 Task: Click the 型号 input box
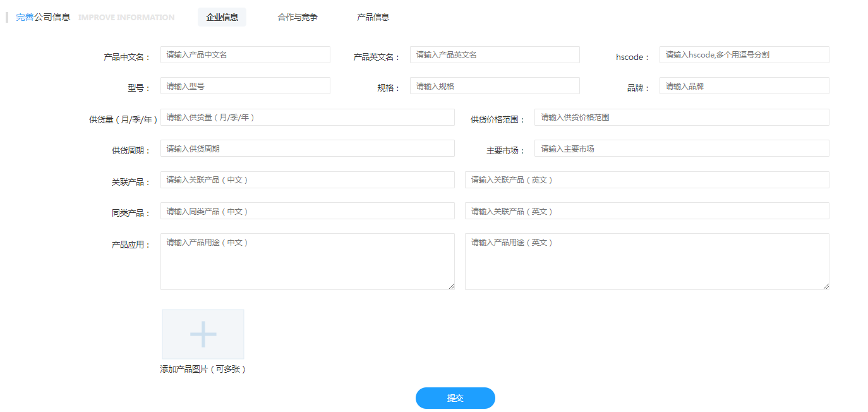coord(245,86)
